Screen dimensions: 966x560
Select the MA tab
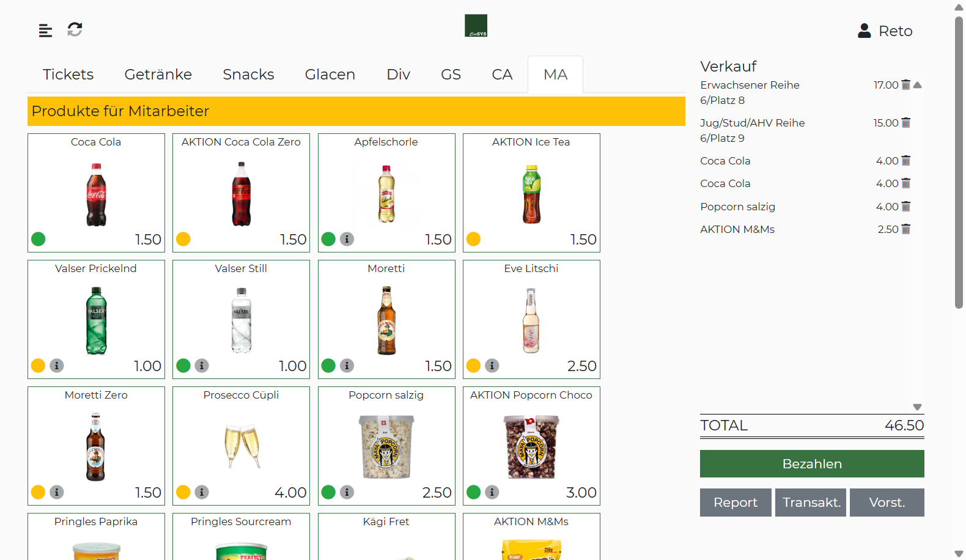click(x=556, y=75)
